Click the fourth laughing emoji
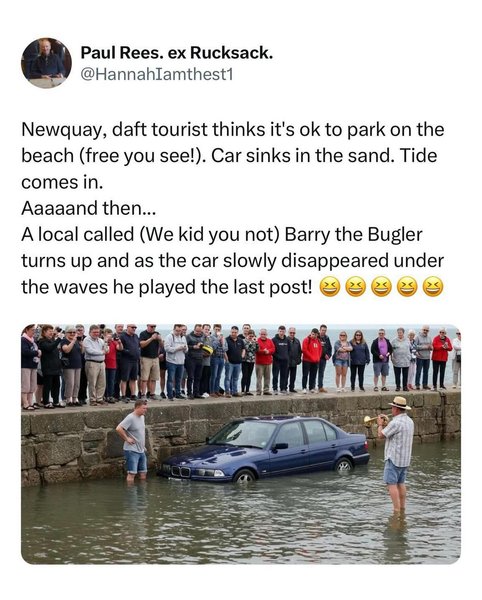This screenshot has width=482, height=600. pyautogui.click(x=407, y=288)
